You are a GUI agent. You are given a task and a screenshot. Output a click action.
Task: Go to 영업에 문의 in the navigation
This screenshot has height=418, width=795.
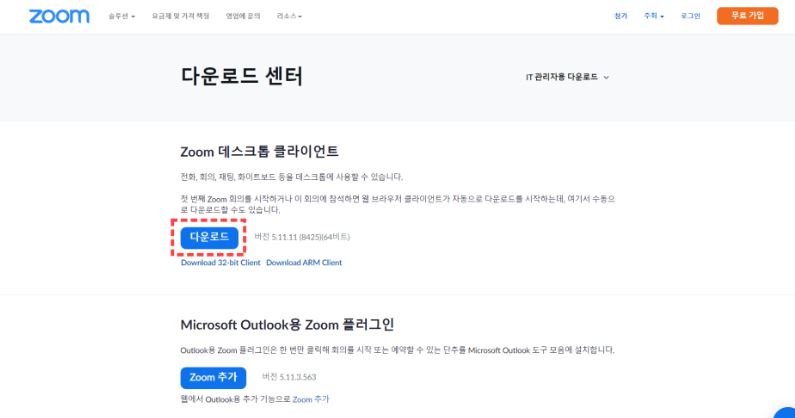point(243,16)
